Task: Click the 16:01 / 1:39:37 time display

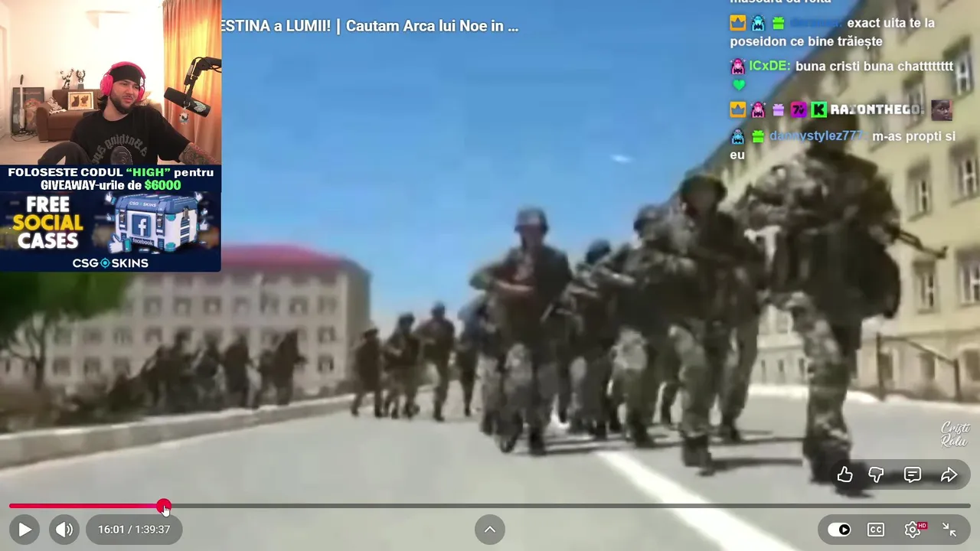Action: click(134, 530)
